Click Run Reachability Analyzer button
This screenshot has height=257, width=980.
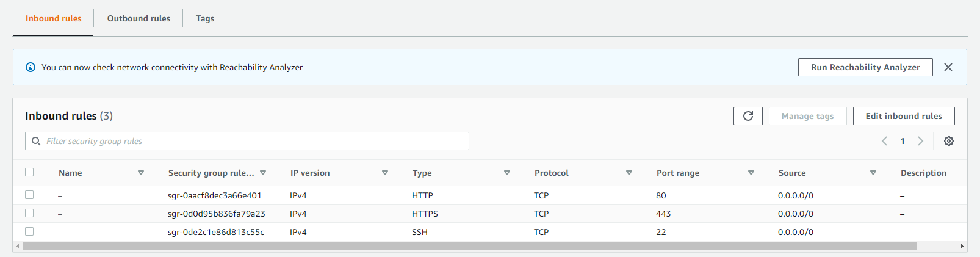[865, 67]
